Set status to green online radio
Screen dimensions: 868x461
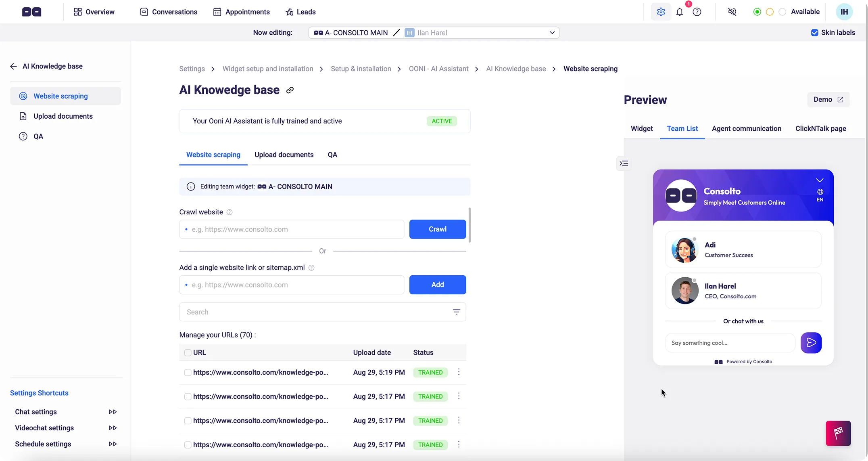(x=757, y=12)
